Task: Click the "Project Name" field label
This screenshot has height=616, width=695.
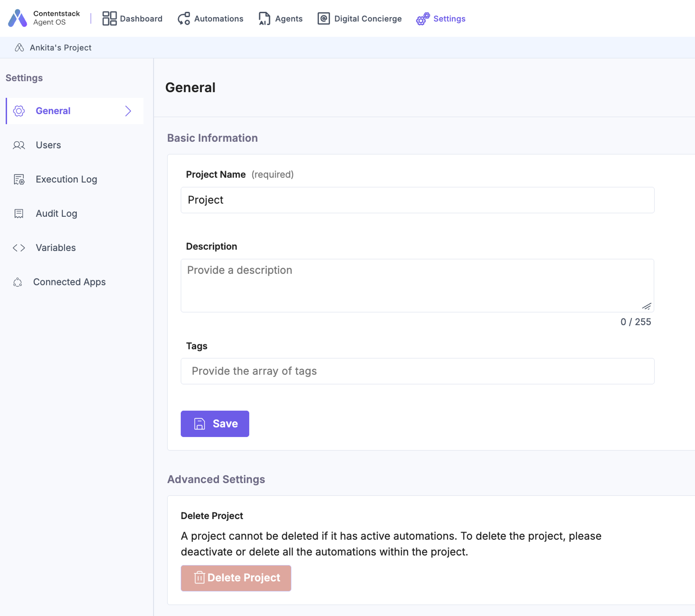Action: (216, 175)
